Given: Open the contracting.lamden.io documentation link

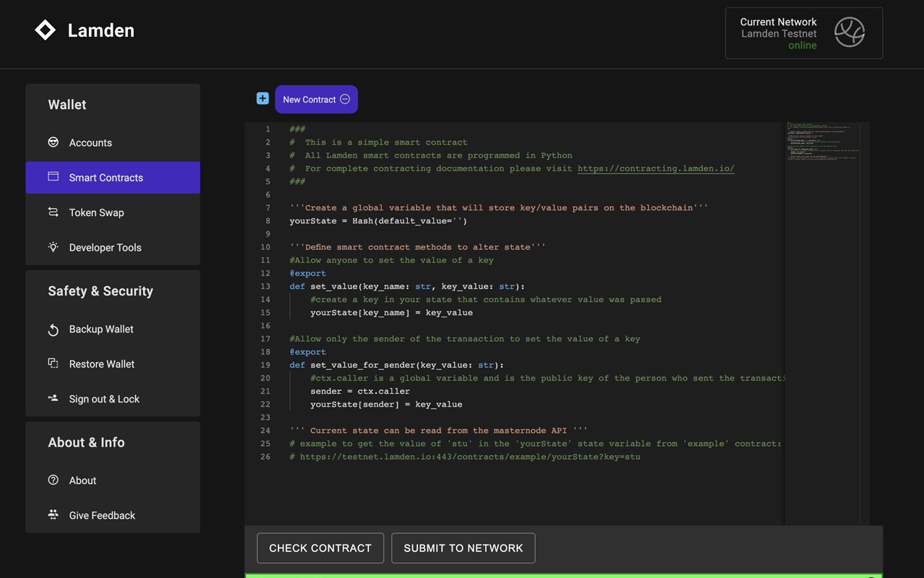Looking at the screenshot, I should tap(655, 168).
